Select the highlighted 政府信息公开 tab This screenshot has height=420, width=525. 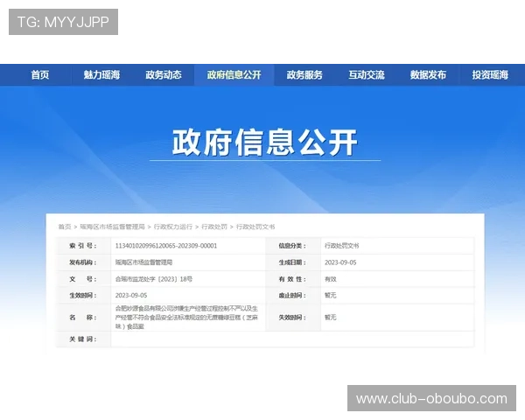[234, 74]
